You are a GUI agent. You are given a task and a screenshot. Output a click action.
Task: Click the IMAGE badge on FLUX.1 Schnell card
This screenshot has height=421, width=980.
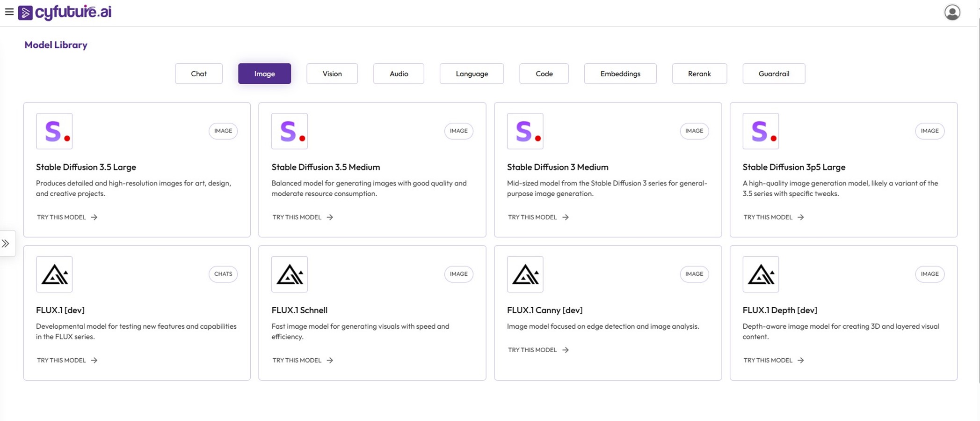458,274
